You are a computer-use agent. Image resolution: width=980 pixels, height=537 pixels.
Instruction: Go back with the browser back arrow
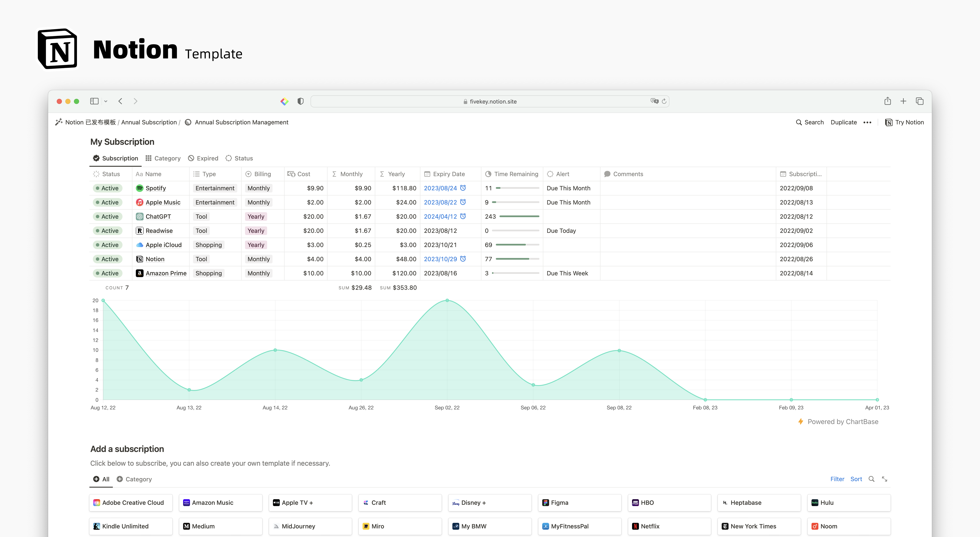[x=120, y=101]
